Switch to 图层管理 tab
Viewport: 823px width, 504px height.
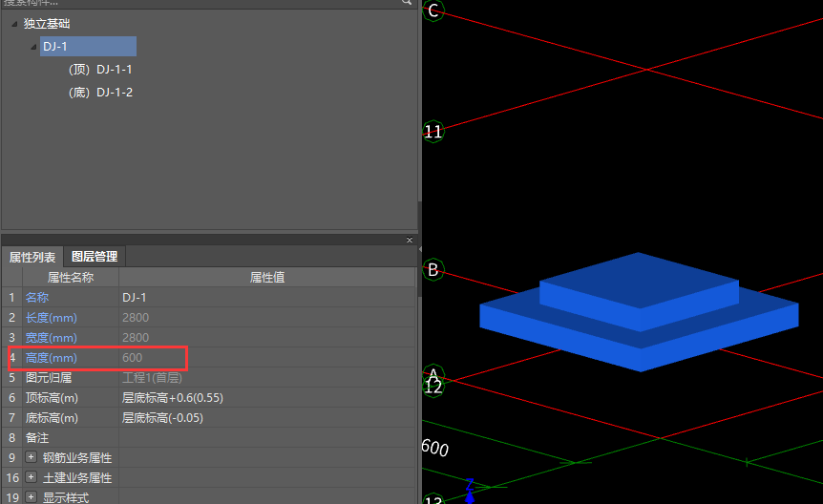95,256
